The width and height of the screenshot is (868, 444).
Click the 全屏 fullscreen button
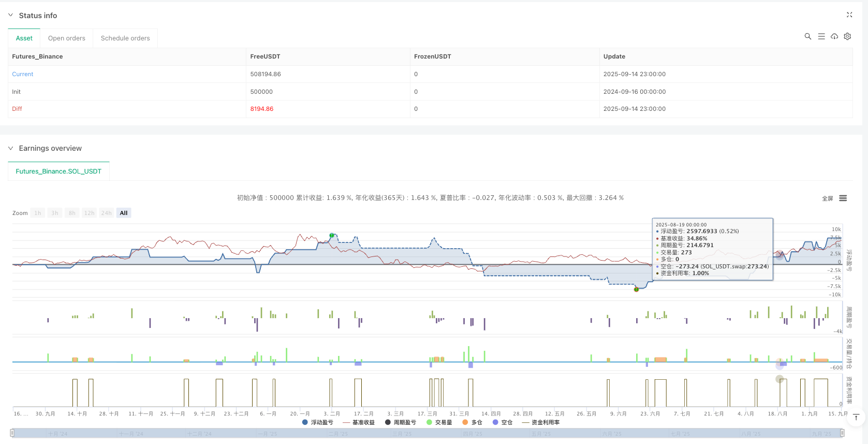[x=827, y=198]
